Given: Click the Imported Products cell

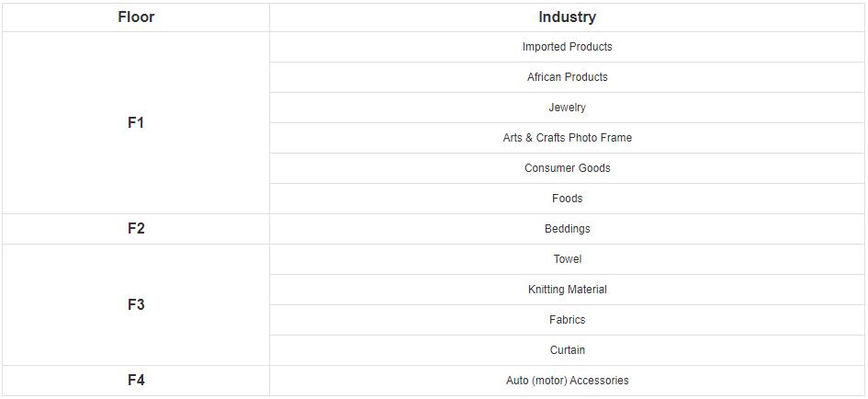Looking at the screenshot, I should [567, 47].
